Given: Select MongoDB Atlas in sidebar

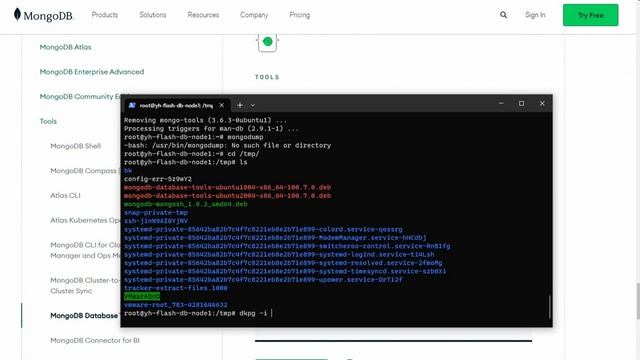Looking at the screenshot, I should pyautogui.click(x=65, y=47).
